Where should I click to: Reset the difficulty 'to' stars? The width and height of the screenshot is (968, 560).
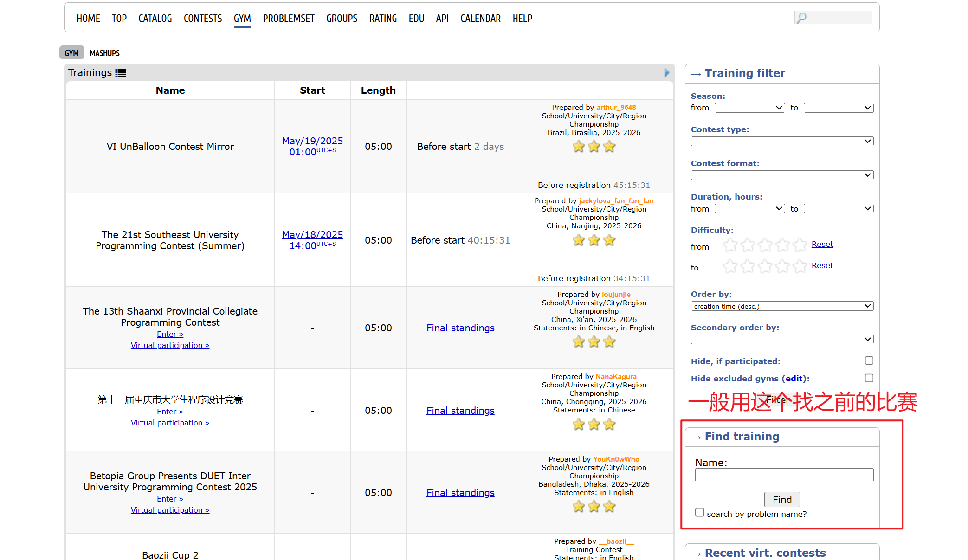click(x=822, y=265)
